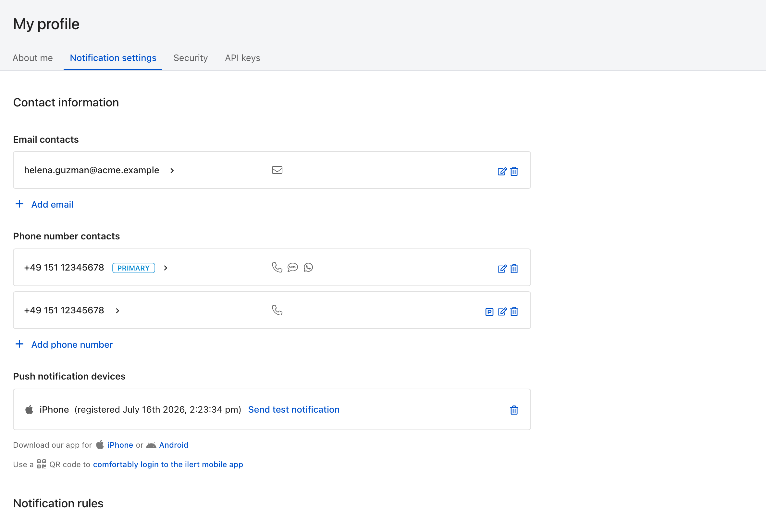This screenshot has width=766, height=532.
Task: Click the plus icon beside Add phone number
Action: tap(19, 344)
